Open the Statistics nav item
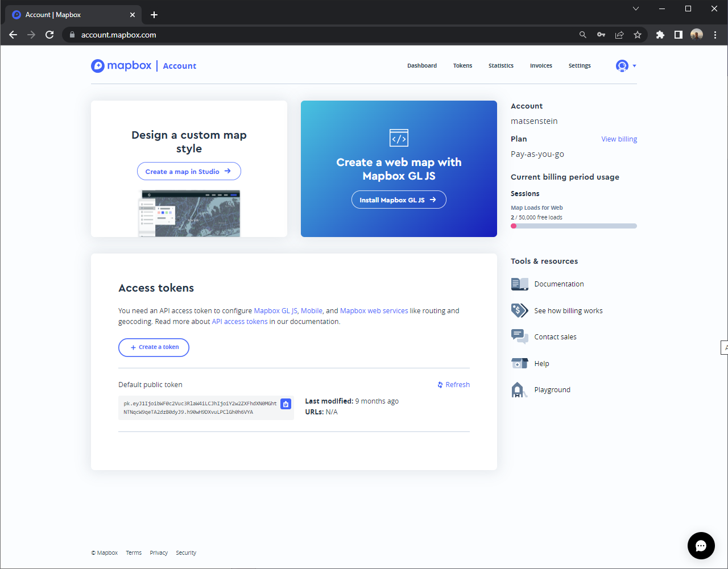 pos(501,66)
